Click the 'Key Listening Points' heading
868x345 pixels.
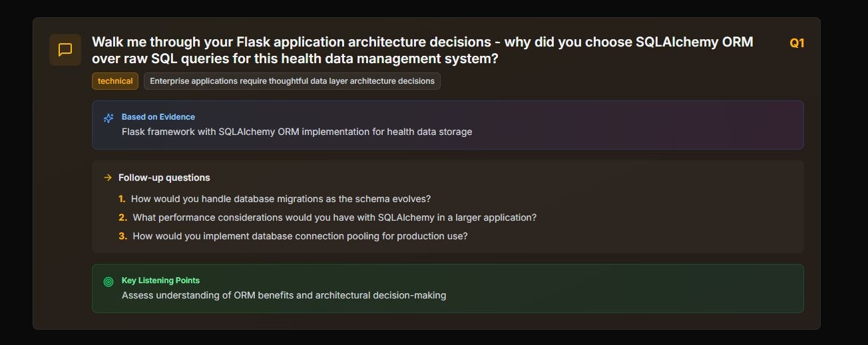click(x=160, y=281)
